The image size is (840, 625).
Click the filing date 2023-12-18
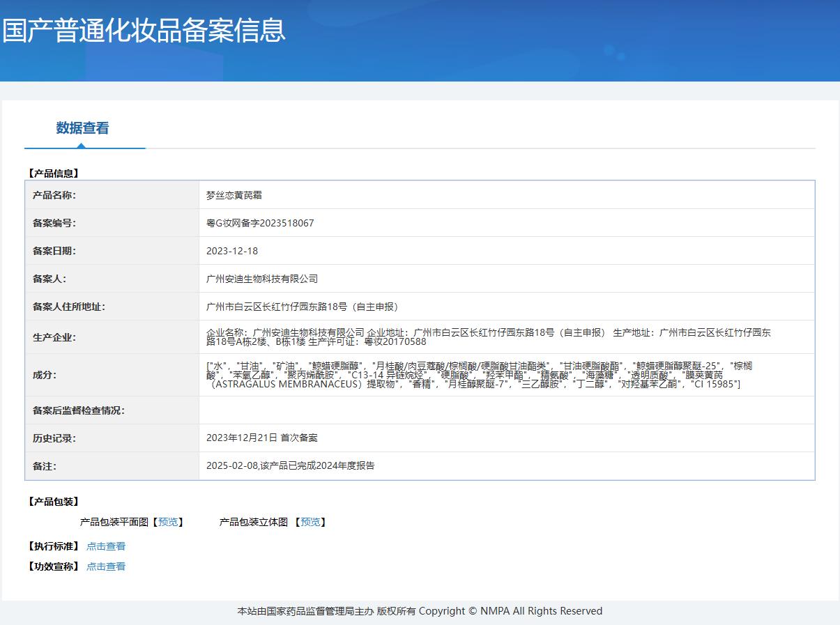pos(232,251)
